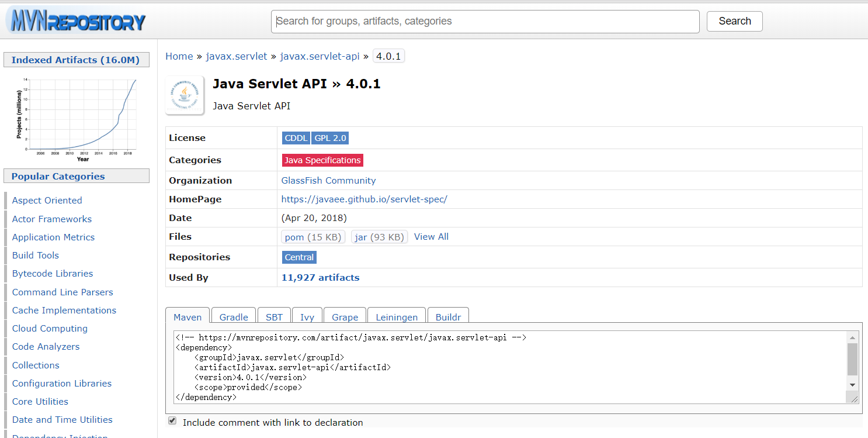The width and height of the screenshot is (868, 438).
Task: Download the jar (93 KB) file
Action: click(379, 237)
